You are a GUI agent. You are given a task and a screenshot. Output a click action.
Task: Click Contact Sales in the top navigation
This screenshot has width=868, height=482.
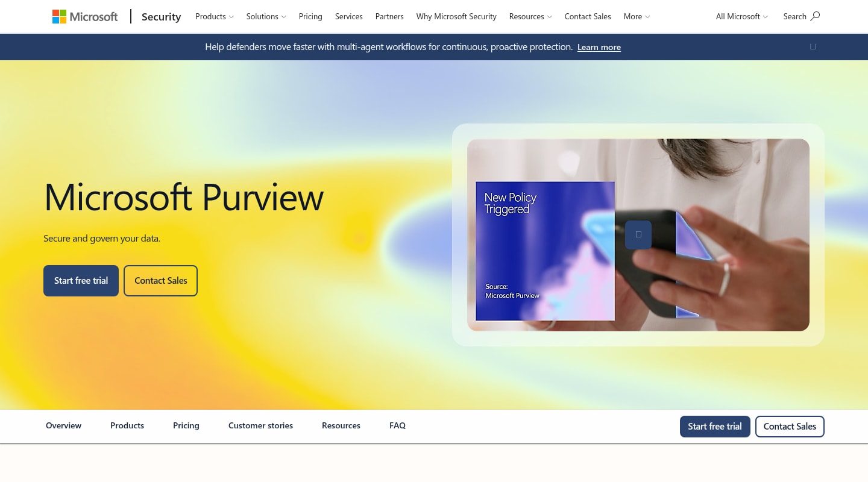click(x=588, y=16)
